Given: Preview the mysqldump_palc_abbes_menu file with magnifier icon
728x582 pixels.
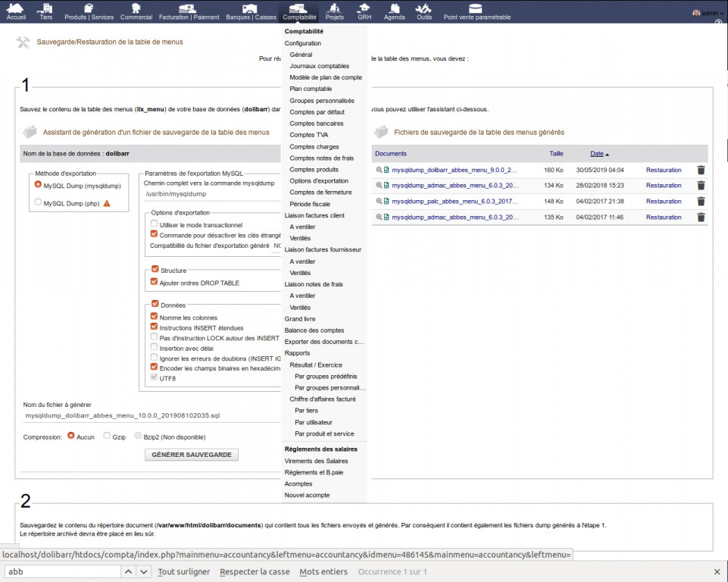Looking at the screenshot, I should pyautogui.click(x=380, y=202).
